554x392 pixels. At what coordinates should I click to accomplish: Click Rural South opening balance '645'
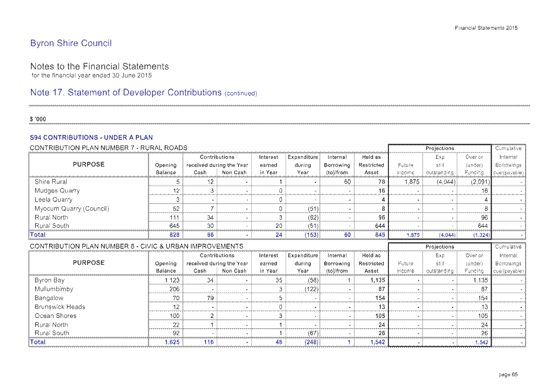pos(174,226)
